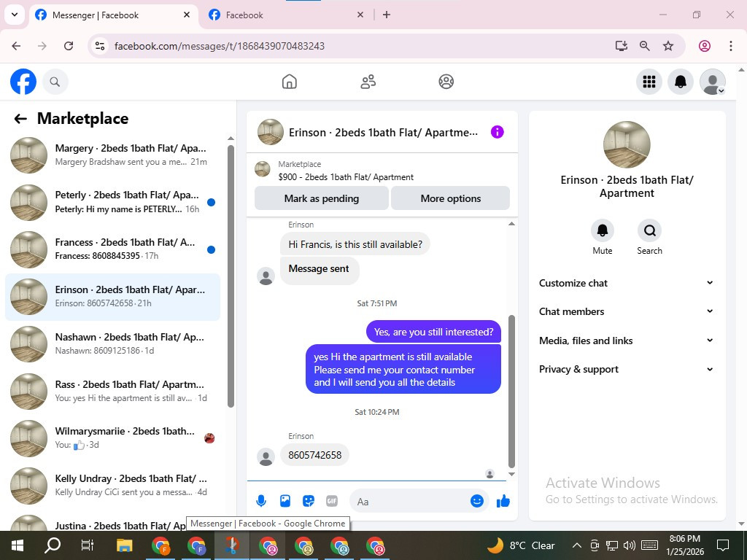
Task: Open the Groups icon in top navigation
Action: 446,82
